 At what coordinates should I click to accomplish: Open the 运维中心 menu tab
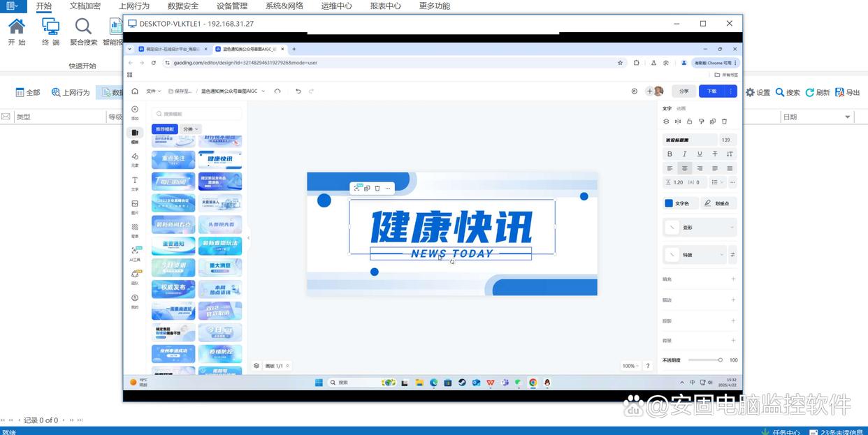tap(337, 6)
